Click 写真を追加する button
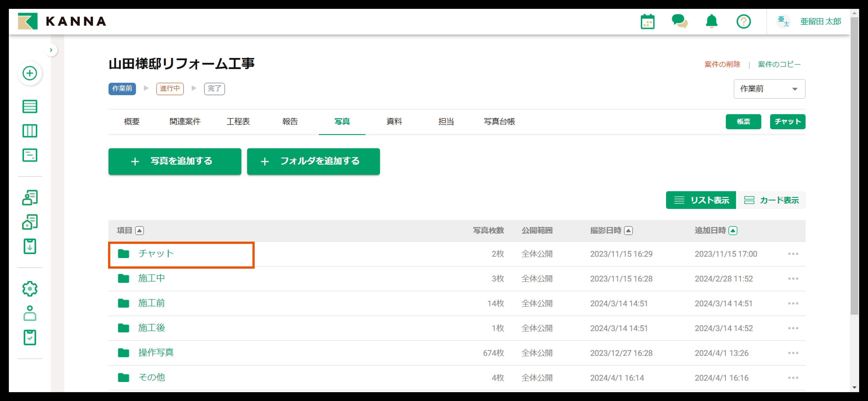This screenshot has height=401, width=868. 174,161
